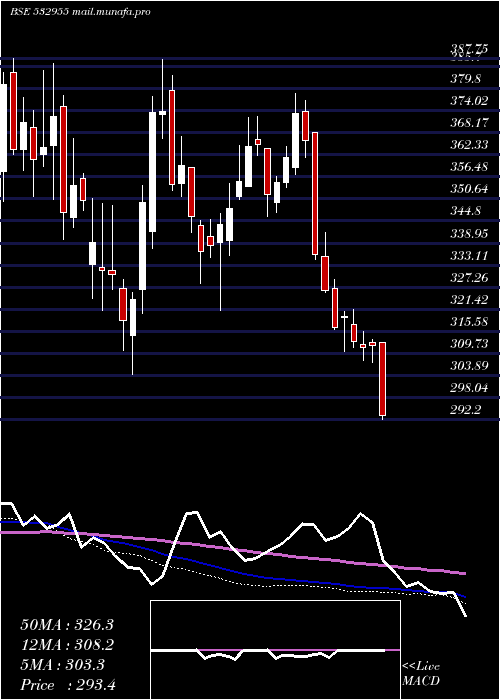500x700 pixels.
Task: Click the 356.48 price axis label
Action: pyautogui.click(x=469, y=167)
